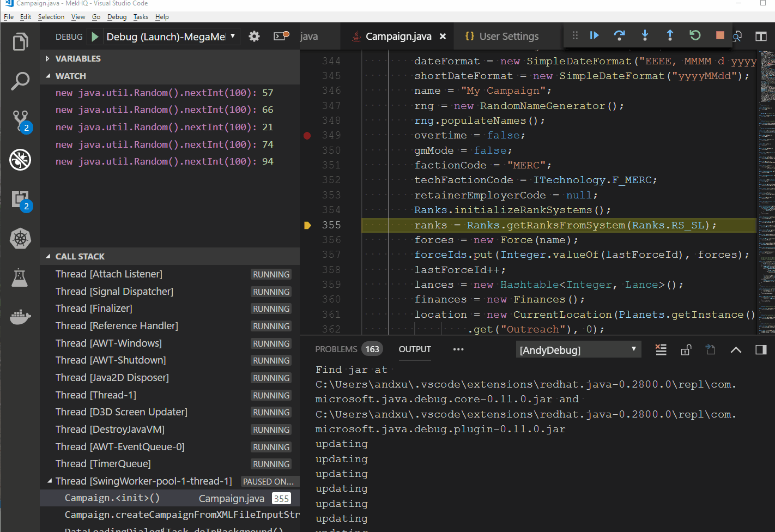Open the Docker extension view
This screenshot has height=532, width=775.
(x=20, y=317)
